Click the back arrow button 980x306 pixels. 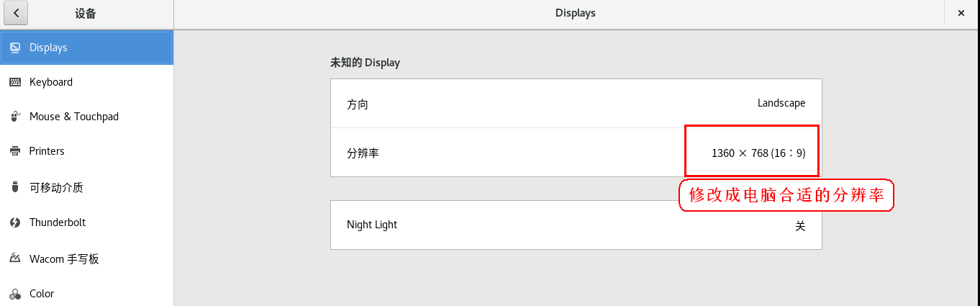[15, 13]
